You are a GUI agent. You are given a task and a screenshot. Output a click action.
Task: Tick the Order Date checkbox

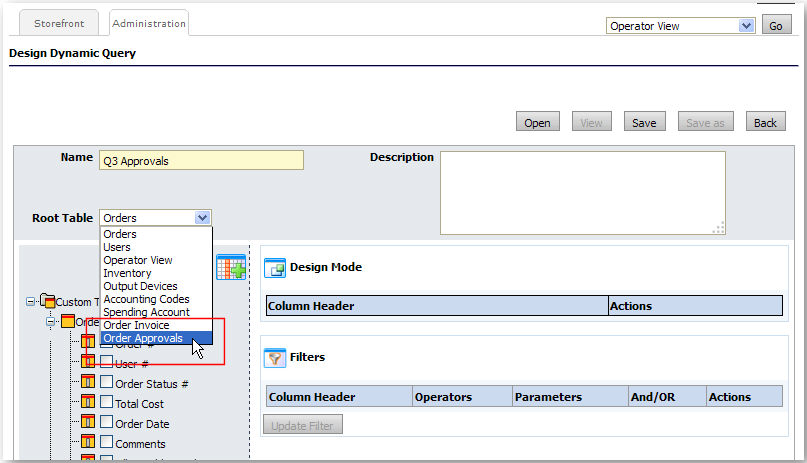(106, 422)
